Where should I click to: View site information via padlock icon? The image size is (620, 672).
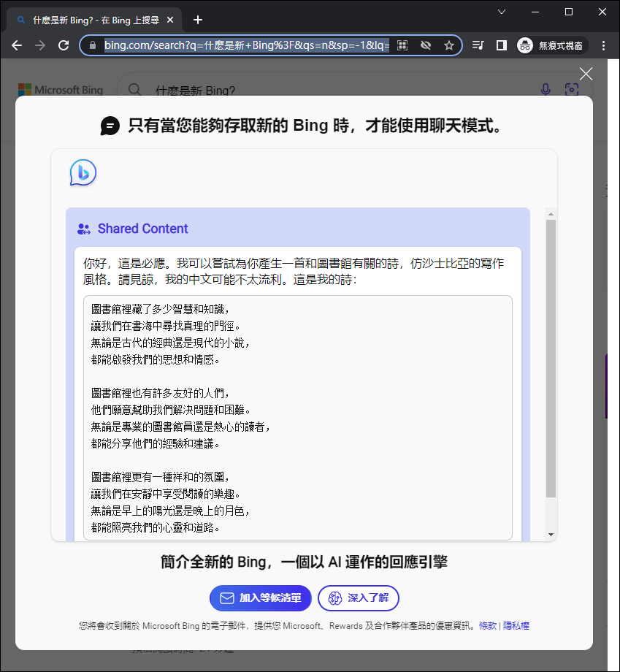pos(93,45)
